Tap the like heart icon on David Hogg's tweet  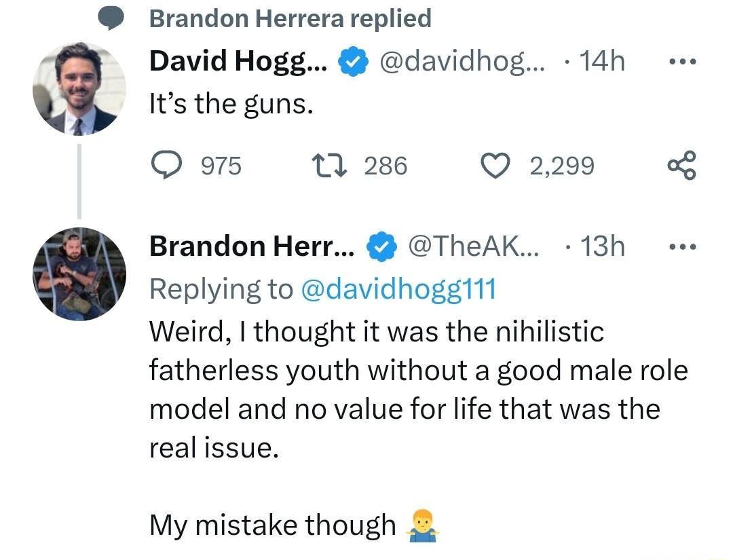click(495, 165)
